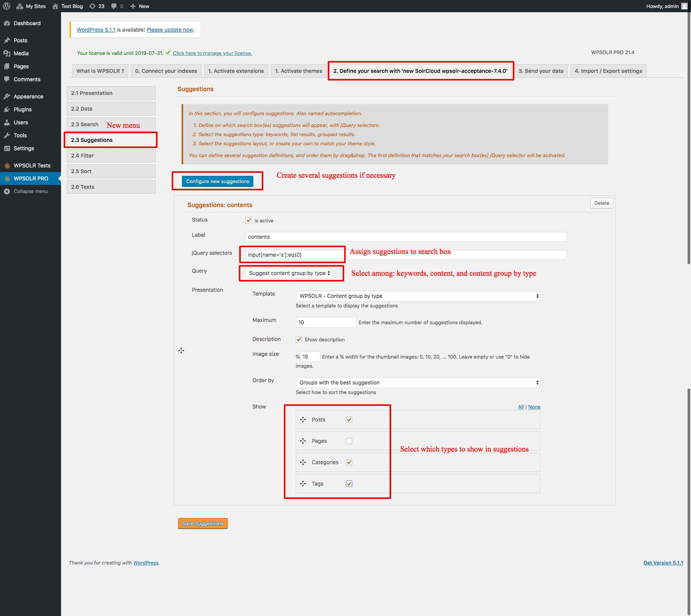Focus the jQuery selectors field
This screenshot has width=691, height=616.
click(x=406, y=255)
